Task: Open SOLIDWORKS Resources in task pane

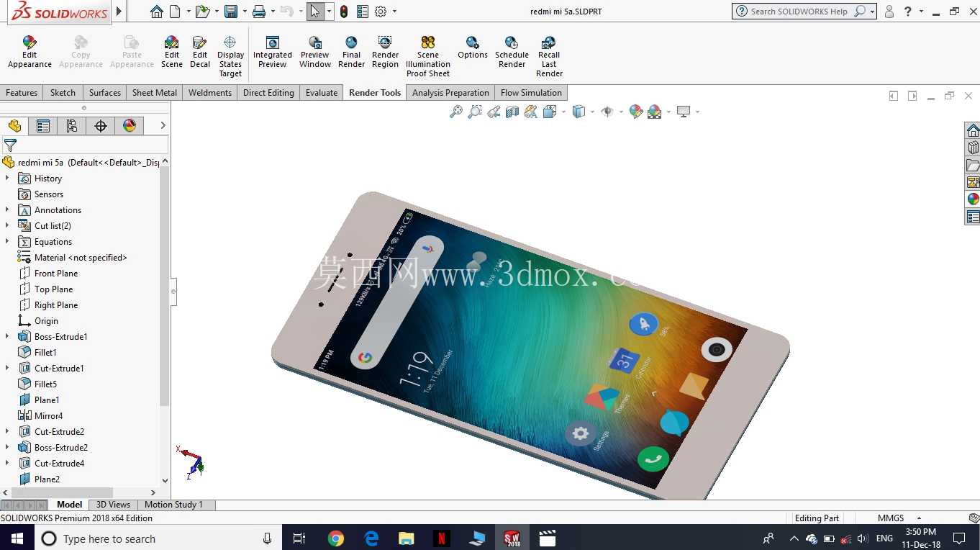Action: pos(973,130)
